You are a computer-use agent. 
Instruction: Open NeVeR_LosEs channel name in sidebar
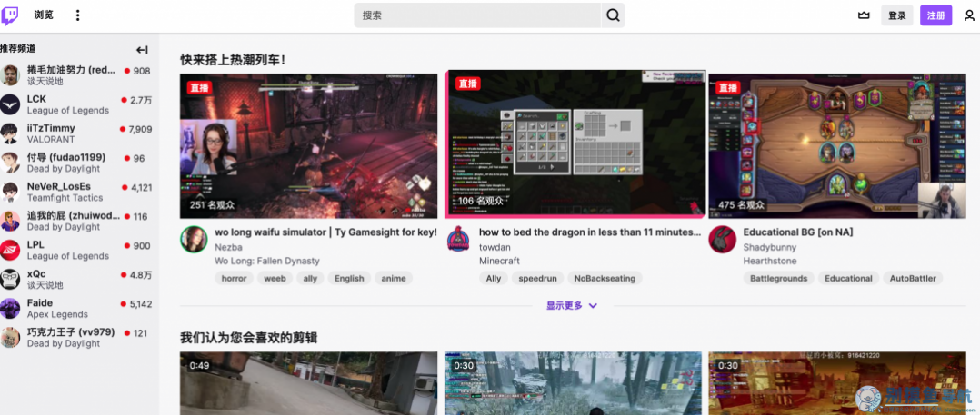click(59, 186)
